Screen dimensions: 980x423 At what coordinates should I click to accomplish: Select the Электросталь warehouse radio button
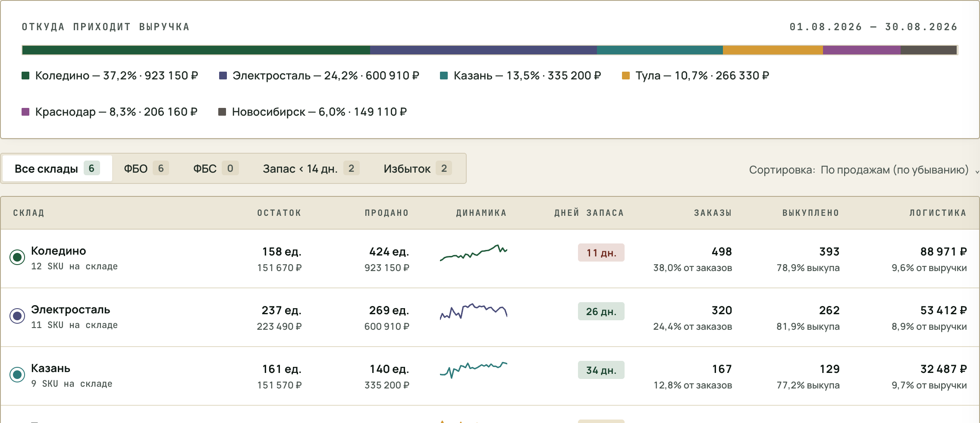coord(17,316)
